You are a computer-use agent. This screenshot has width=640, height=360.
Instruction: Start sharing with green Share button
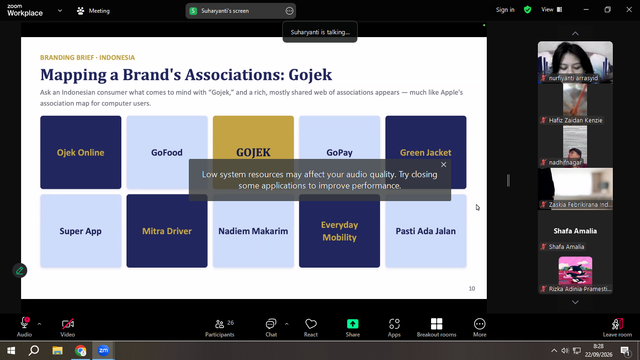[x=353, y=328]
